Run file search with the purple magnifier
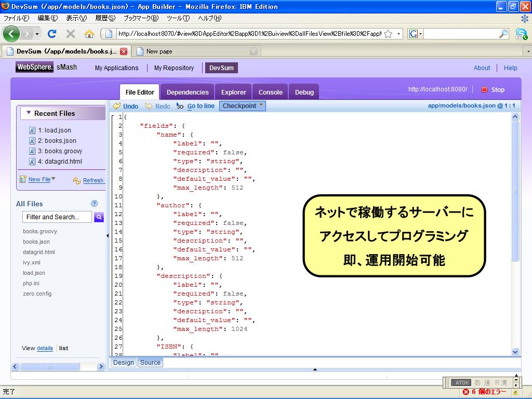Screen dimensions: 532x399 coord(99,217)
